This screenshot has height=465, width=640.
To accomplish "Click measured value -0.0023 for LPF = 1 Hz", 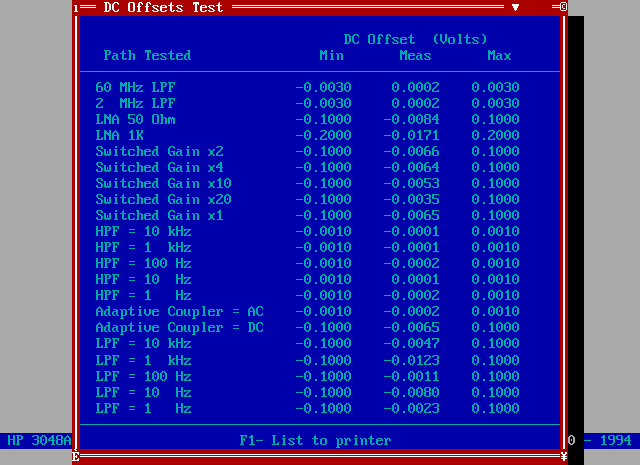I will pyautogui.click(x=411, y=408).
